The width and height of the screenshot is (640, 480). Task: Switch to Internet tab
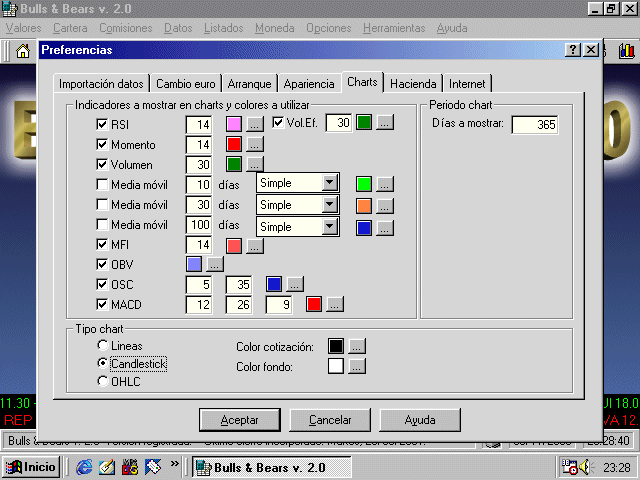point(467,84)
